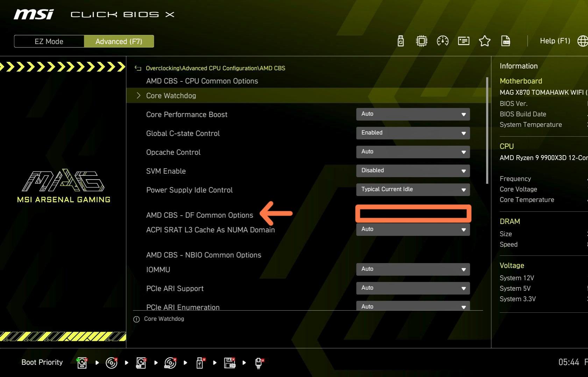Viewport: 588px width, 377px height.
Task: Click the IOMMU setting label
Action: click(158, 270)
